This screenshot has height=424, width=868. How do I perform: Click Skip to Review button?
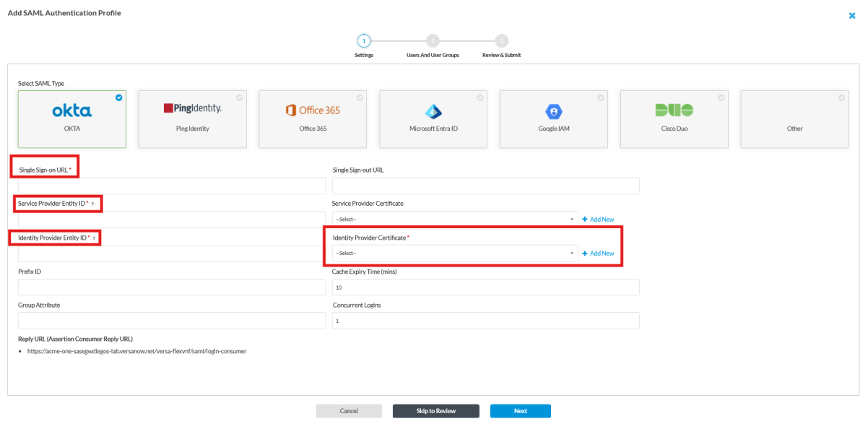(x=436, y=411)
